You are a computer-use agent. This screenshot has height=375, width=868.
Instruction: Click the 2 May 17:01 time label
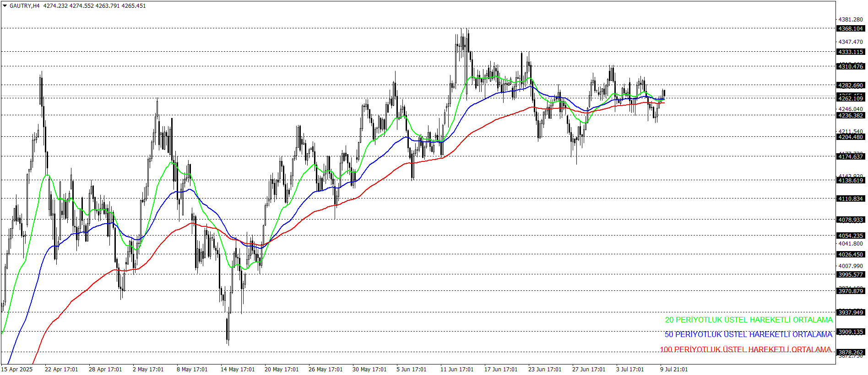(148, 369)
